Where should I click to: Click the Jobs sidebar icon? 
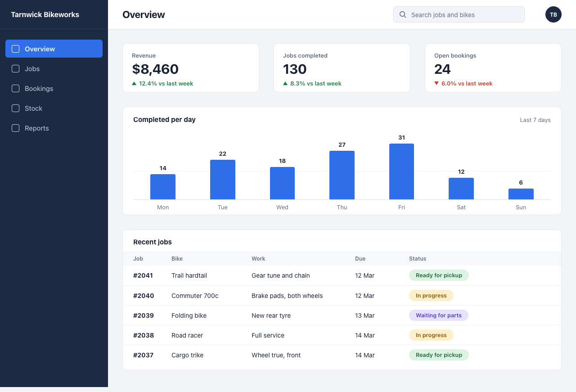coord(15,68)
